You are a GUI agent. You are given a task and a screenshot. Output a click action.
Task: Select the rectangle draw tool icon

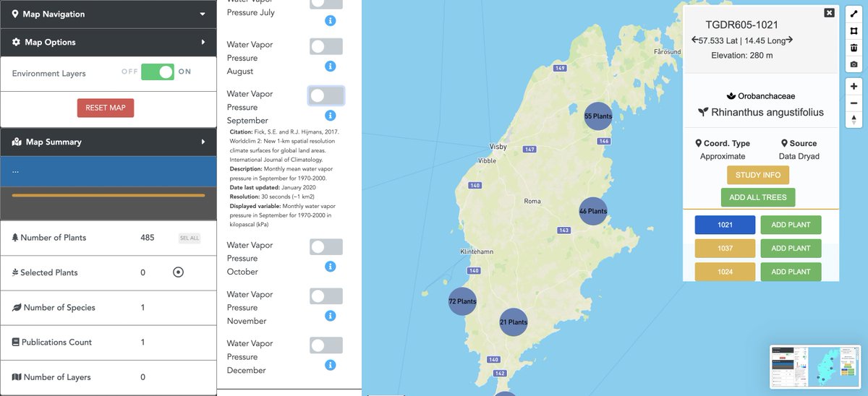(x=854, y=30)
